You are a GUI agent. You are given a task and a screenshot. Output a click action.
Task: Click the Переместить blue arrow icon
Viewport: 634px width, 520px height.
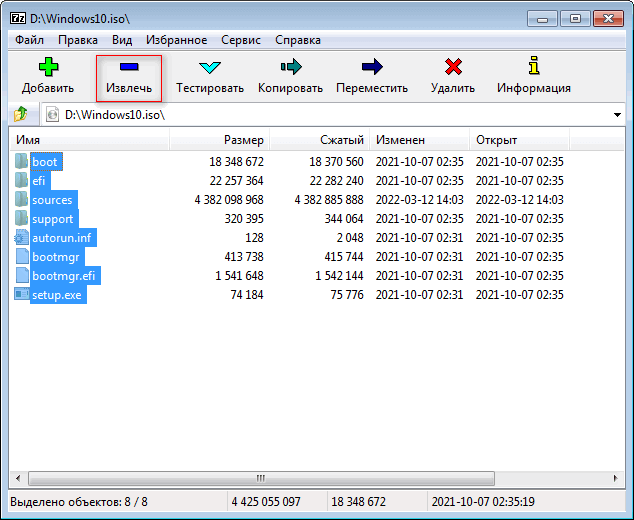(x=372, y=67)
